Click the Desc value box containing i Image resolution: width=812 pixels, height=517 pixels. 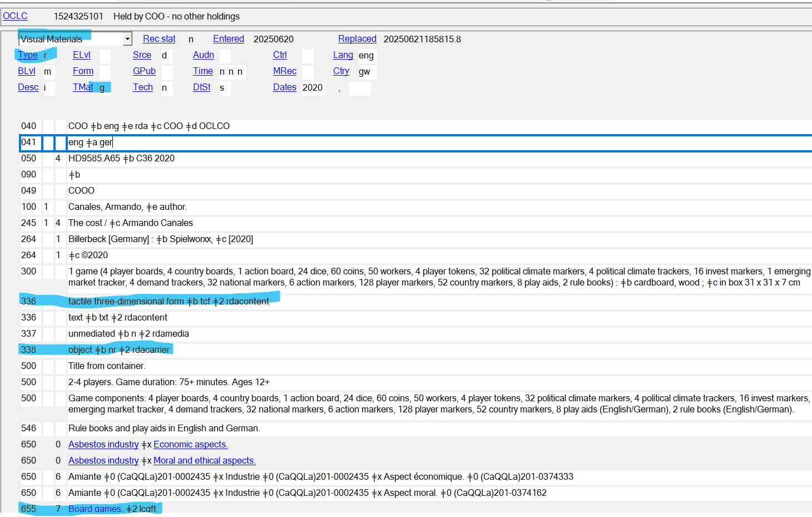[x=49, y=88]
